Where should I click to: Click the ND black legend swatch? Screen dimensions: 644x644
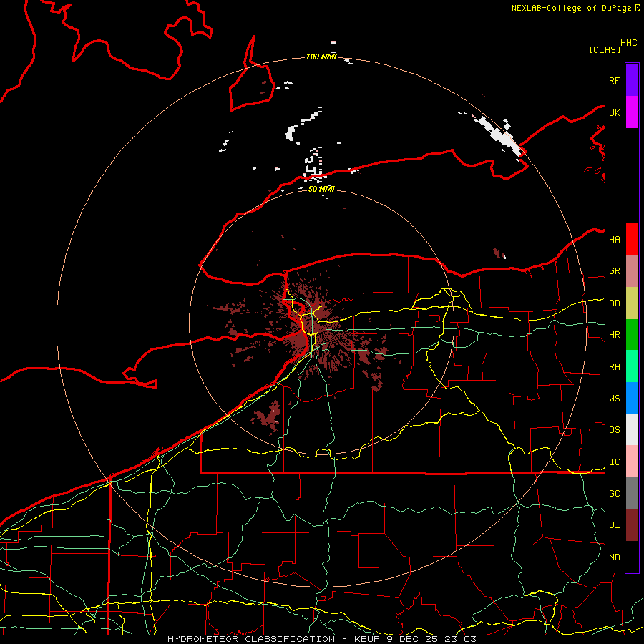[x=632, y=557]
